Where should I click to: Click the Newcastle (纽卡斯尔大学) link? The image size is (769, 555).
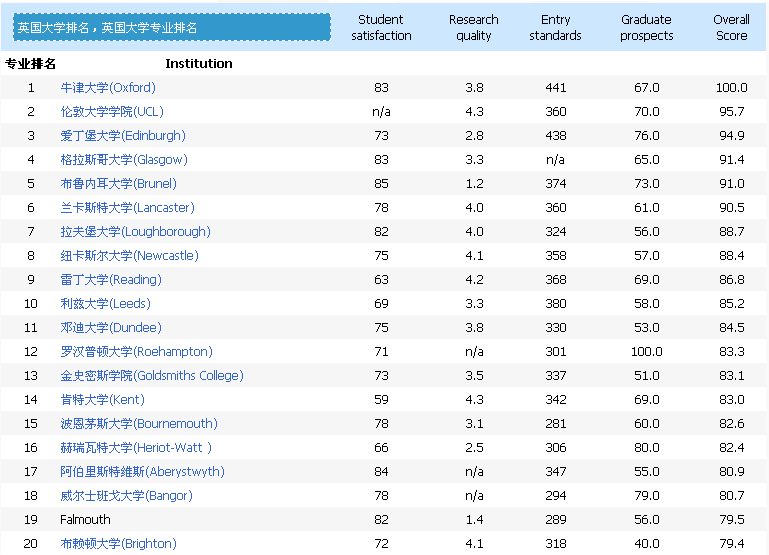click(x=129, y=256)
